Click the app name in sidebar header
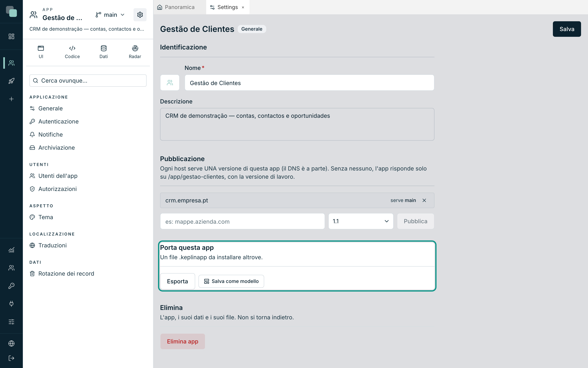 (62, 18)
